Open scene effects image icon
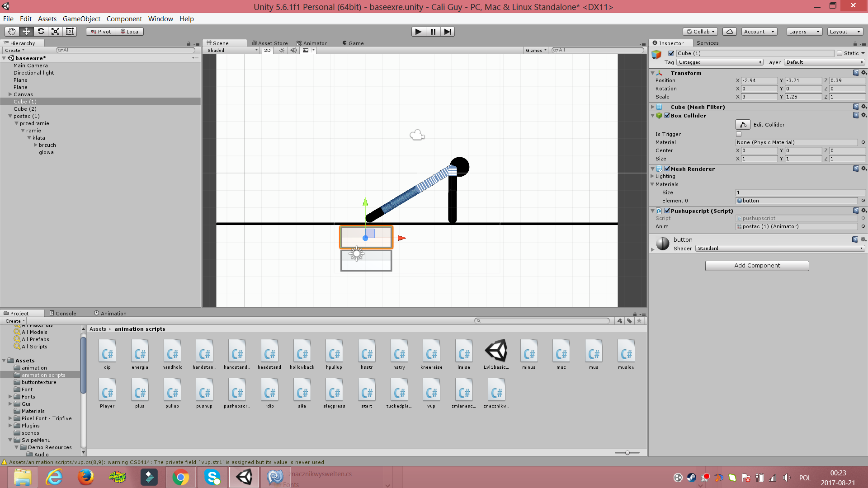868x488 pixels. (306, 50)
